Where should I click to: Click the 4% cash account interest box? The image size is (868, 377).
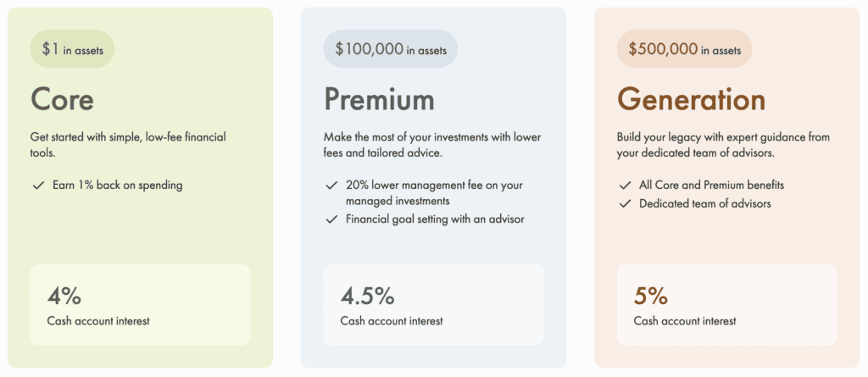(140, 304)
